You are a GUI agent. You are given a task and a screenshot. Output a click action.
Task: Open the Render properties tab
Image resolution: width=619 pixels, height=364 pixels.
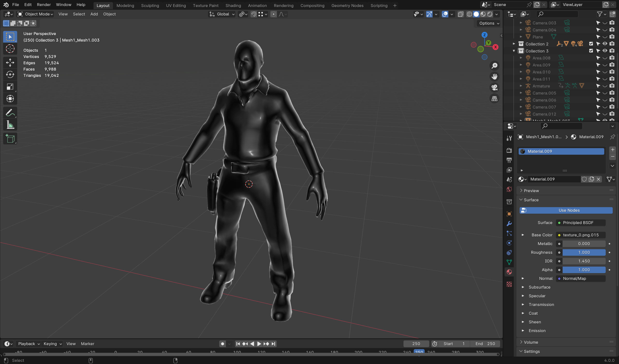[509, 150]
